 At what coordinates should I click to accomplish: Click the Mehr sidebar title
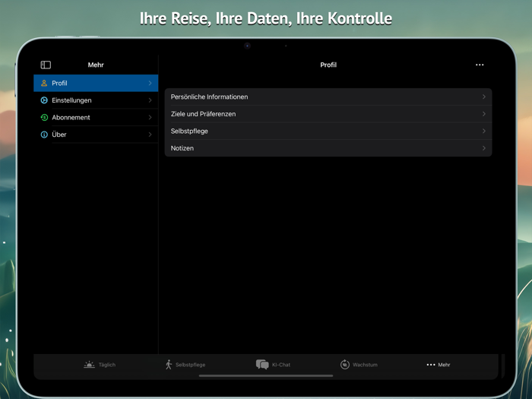(x=96, y=65)
